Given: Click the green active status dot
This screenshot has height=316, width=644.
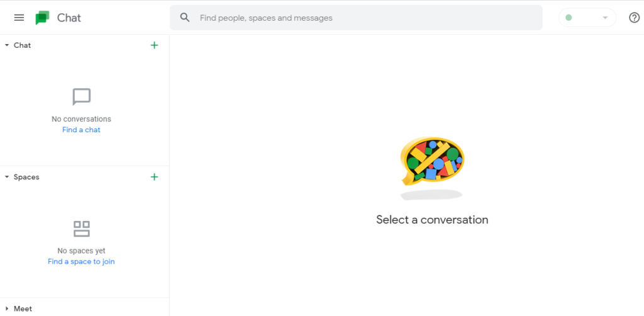Looking at the screenshot, I should coord(569,18).
